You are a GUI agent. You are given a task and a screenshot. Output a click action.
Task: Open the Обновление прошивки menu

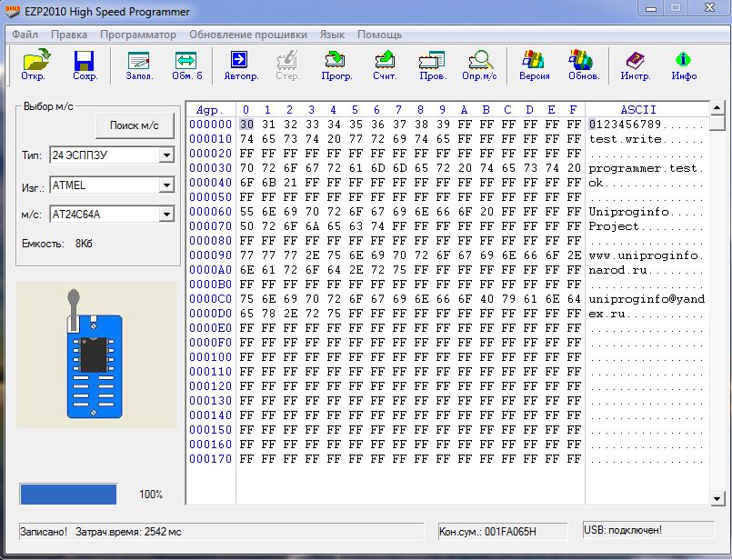[248, 35]
